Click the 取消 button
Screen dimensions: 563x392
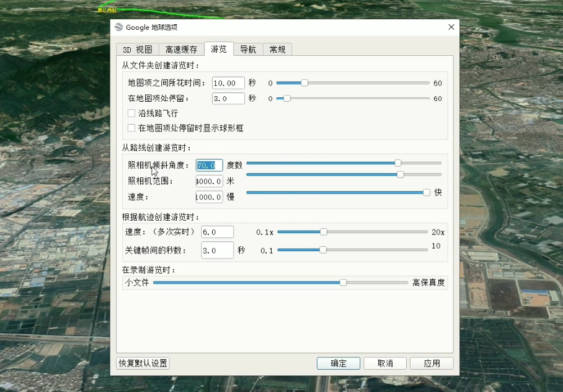(x=384, y=363)
